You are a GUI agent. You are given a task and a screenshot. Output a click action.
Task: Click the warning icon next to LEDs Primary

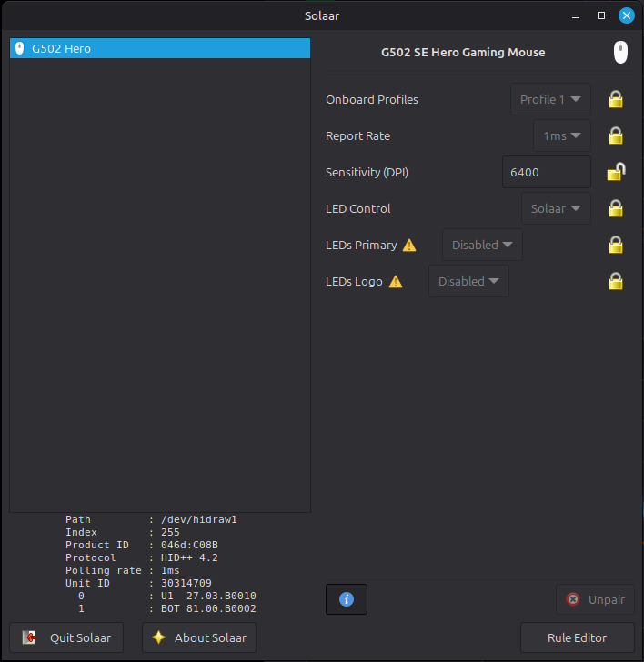tap(409, 245)
